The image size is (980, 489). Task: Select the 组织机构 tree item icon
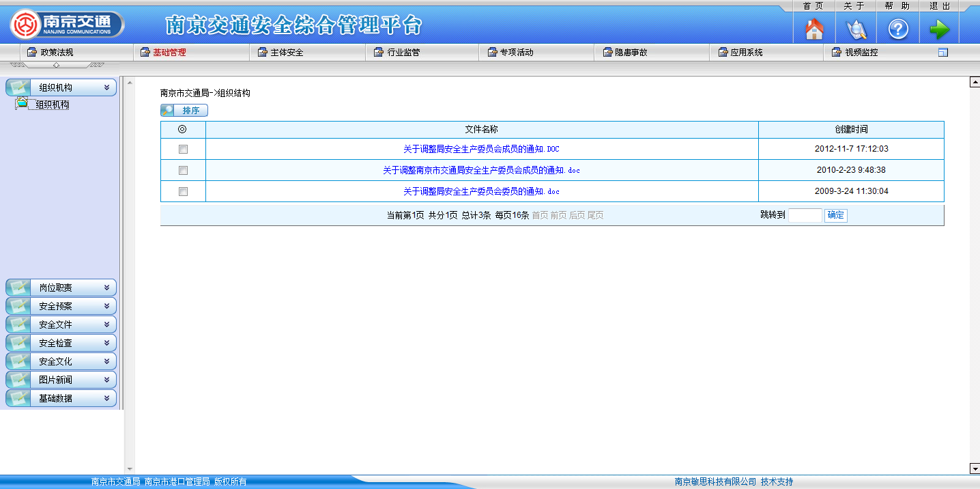tap(23, 104)
